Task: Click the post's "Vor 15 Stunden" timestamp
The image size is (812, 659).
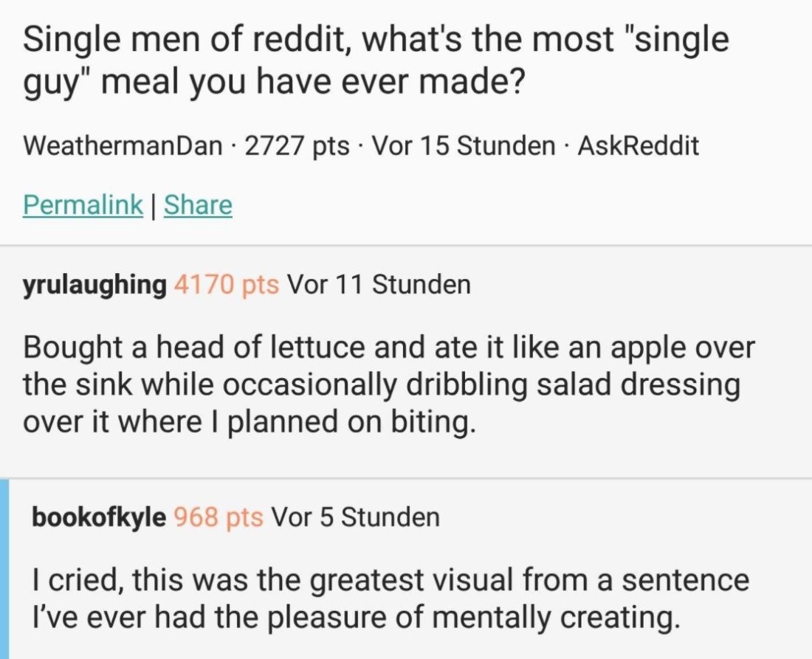Action: click(463, 145)
